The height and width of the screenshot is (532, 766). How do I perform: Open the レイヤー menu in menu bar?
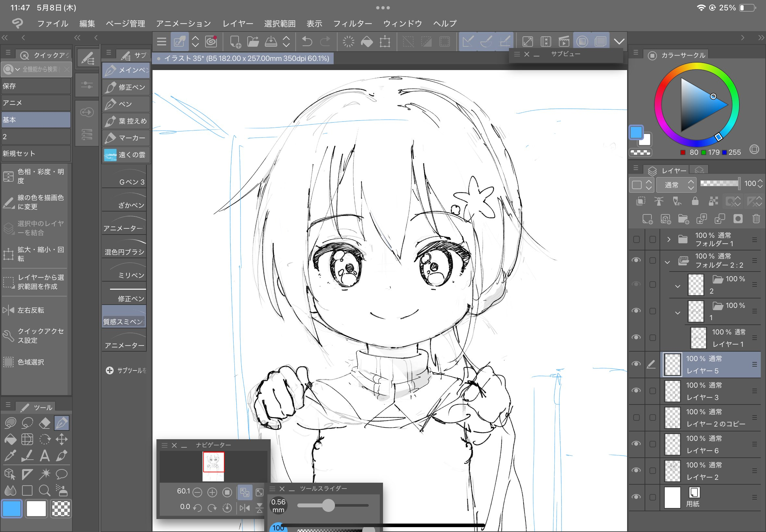pyautogui.click(x=238, y=23)
